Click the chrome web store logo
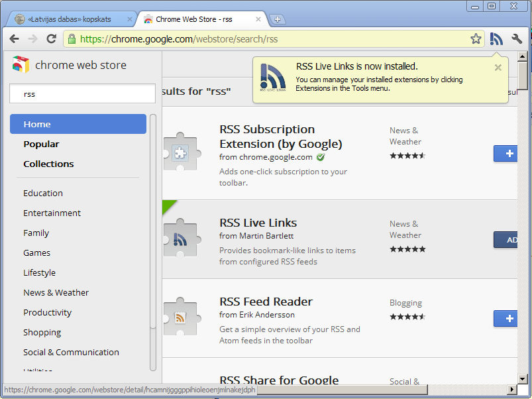The width and height of the screenshot is (532, 399). pos(69,64)
